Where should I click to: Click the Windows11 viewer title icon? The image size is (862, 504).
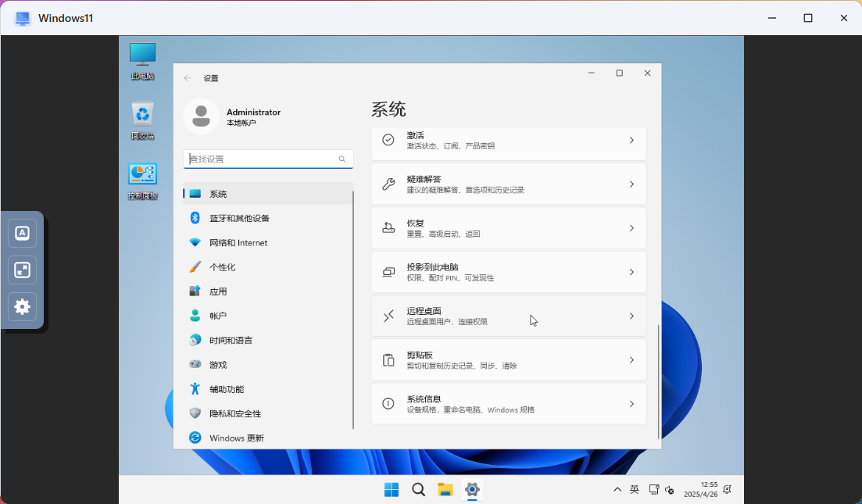(x=23, y=18)
